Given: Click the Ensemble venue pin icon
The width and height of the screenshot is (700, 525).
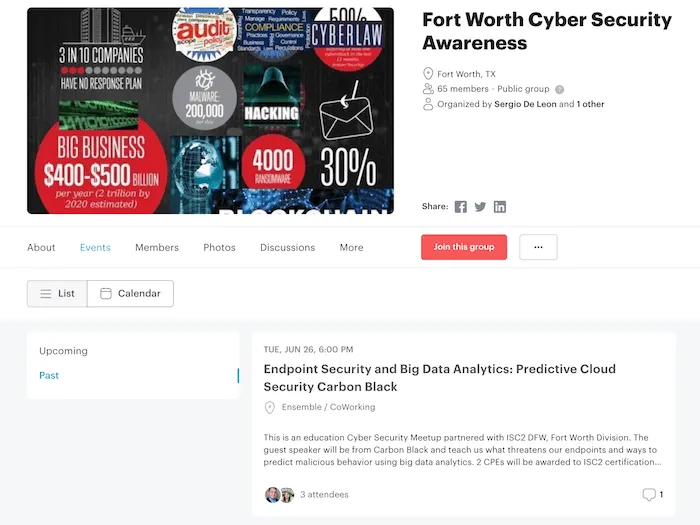Looking at the screenshot, I should [x=270, y=407].
